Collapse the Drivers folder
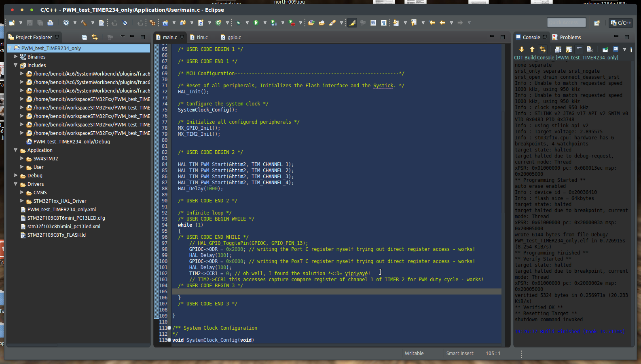The height and width of the screenshot is (364, 641). [x=16, y=184]
